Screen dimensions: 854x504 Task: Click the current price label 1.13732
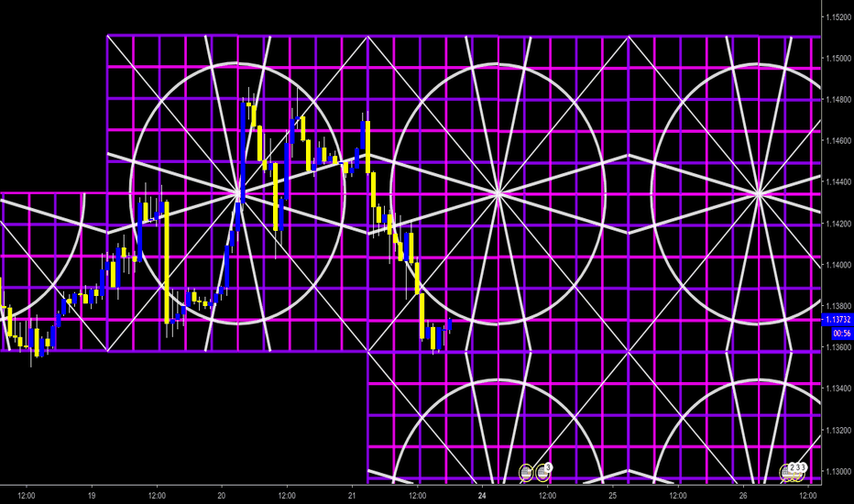(838, 319)
